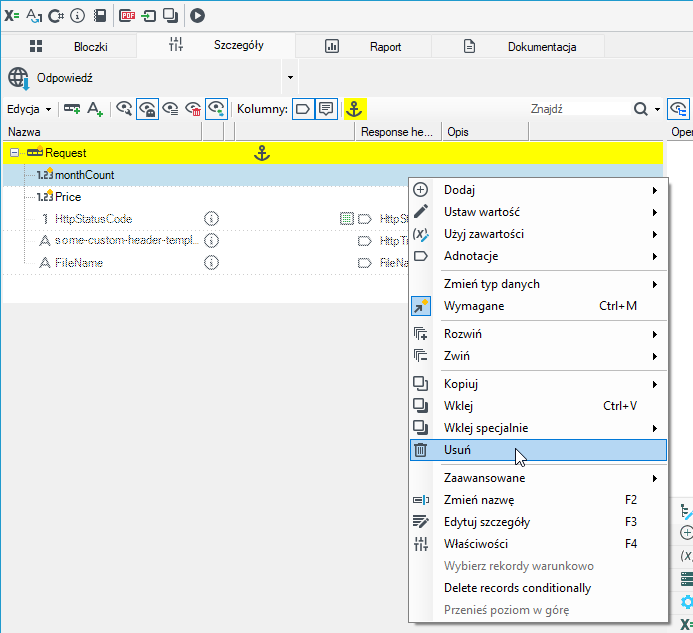Open the search options dropdown arrow
This screenshot has height=633, width=693.
657,109
